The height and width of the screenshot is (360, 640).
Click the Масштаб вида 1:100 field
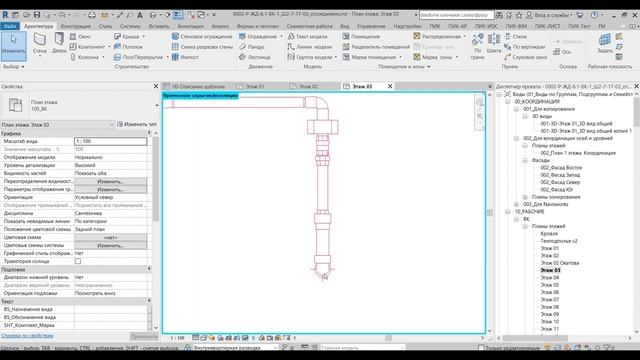110,141
